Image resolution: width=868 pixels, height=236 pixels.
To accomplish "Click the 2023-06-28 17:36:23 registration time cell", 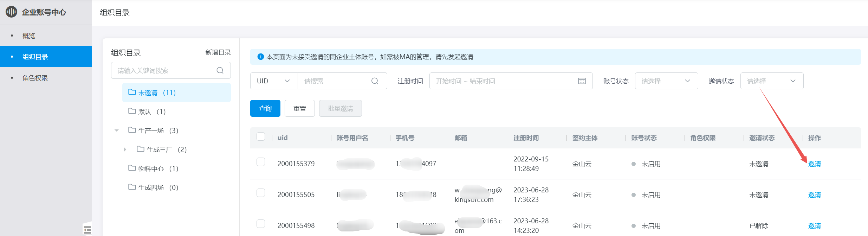I will pos(531,194).
